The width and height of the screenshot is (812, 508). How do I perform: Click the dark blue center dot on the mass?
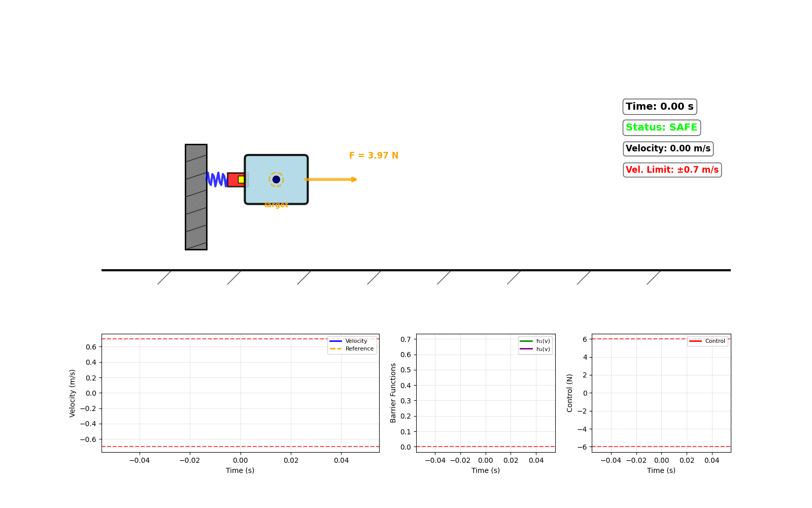tap(276, 179)
